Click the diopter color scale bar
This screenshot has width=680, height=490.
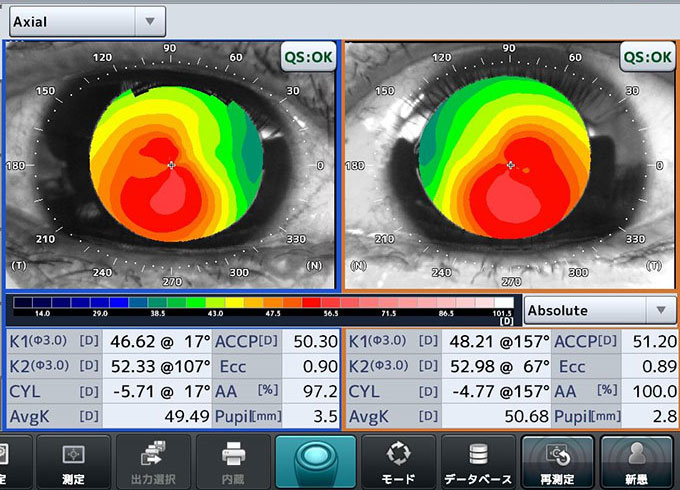coord(262,302)
